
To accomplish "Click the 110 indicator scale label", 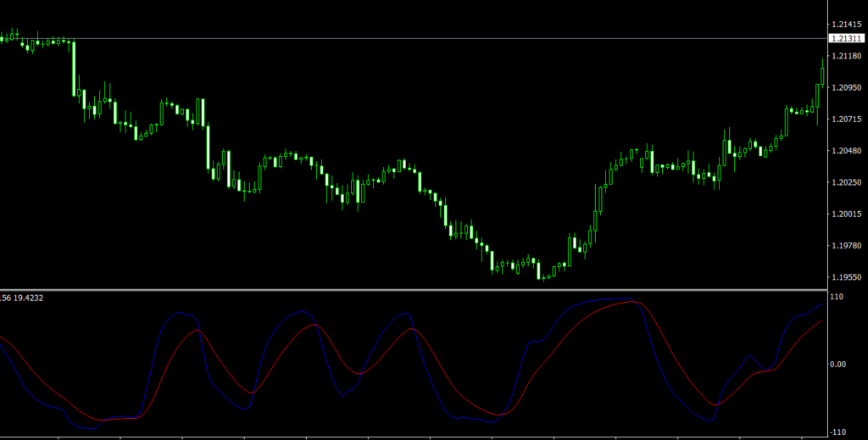I will (837, 298).
